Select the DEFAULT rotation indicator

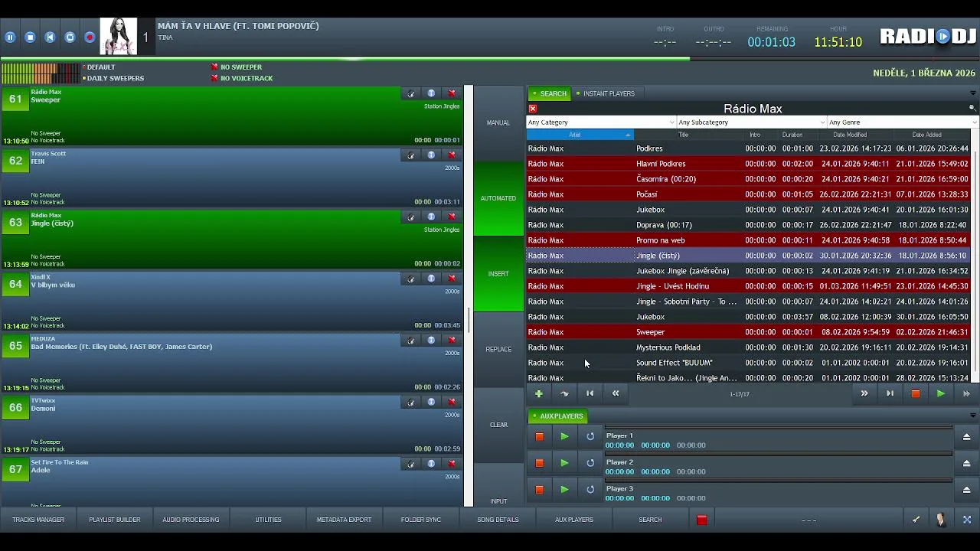(99, 67)
